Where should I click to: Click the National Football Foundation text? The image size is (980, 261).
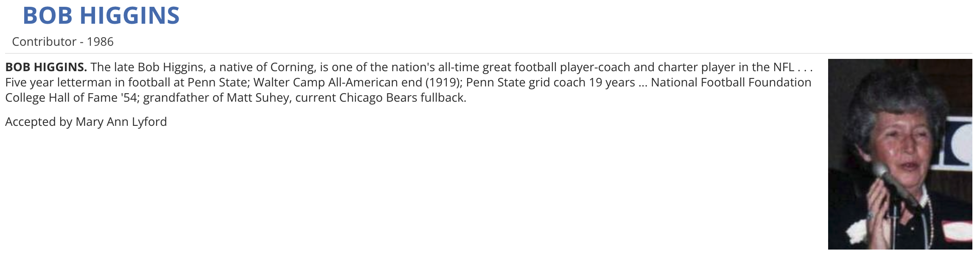[731, 82]
